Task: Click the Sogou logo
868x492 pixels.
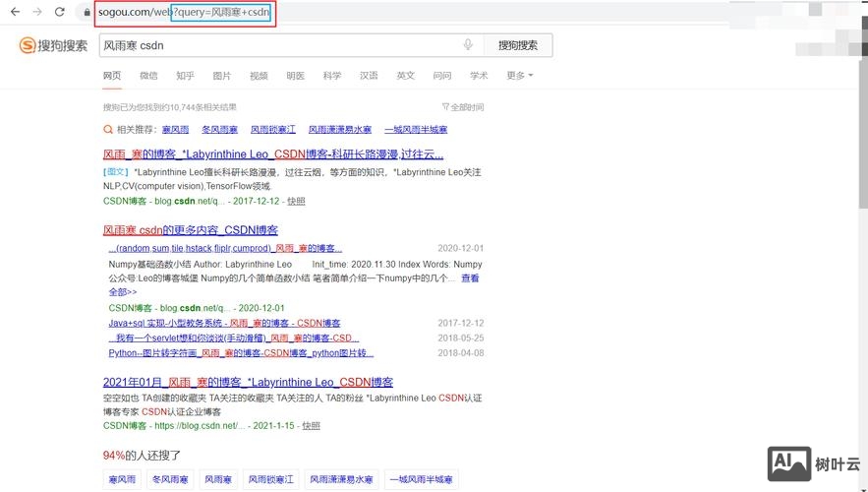Action: [x=54, y=45]
